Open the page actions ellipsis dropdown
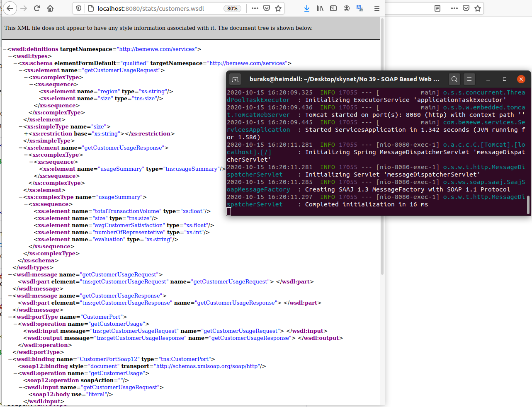Image resolution: width=532 pixels, height=407 pixels. [255, 8]
